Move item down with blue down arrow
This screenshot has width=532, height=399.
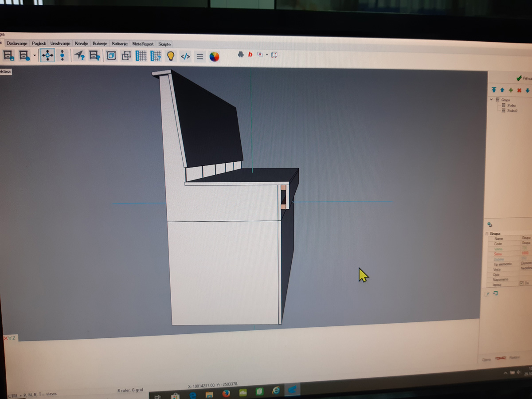pos(528,90)
